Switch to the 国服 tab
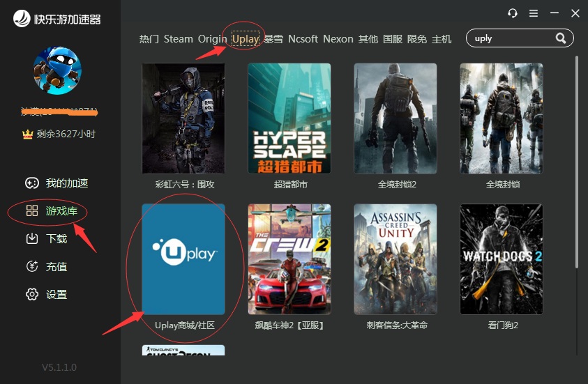This screenshot has height=384, width=588. click(x=393, y=39)
